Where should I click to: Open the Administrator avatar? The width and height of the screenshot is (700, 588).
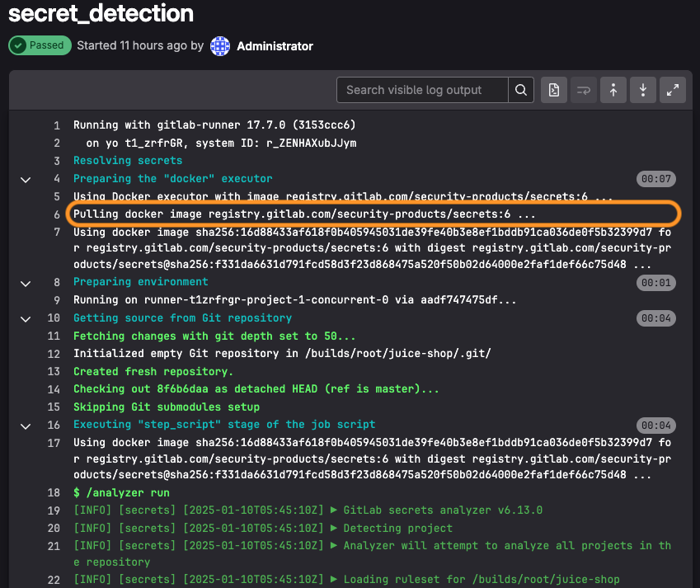(x=220, y=46)
